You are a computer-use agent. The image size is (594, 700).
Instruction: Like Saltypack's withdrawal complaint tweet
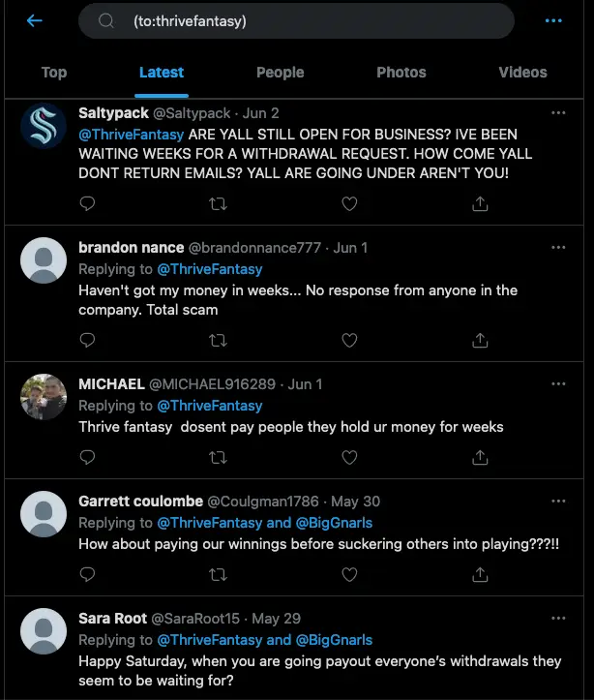349,203
